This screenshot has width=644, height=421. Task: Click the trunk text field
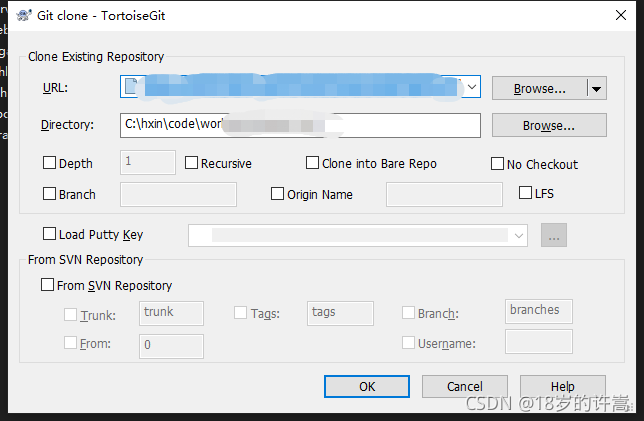pyautogui.click(x=171, y=313)
